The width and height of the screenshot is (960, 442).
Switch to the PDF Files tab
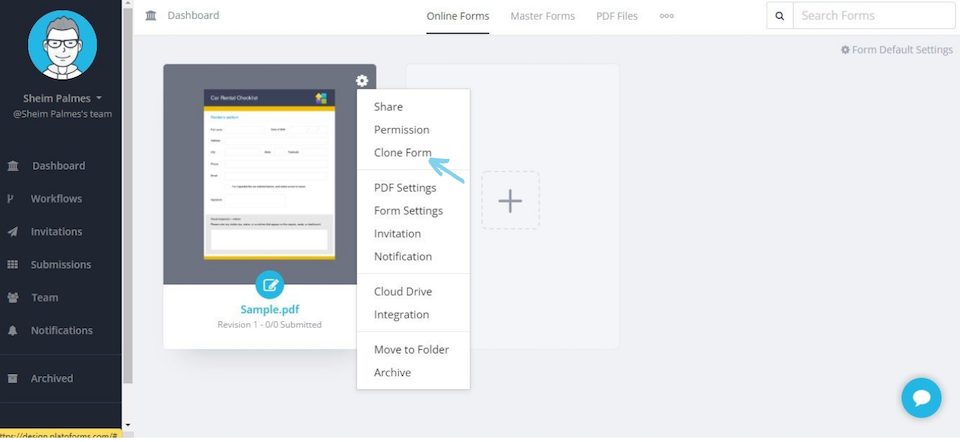616,16
